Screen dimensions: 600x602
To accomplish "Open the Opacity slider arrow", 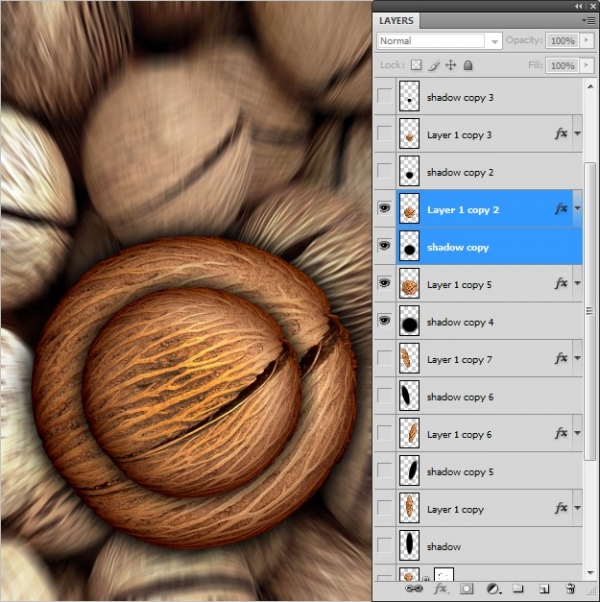I will pyautogui.click(x=586, y=40).
